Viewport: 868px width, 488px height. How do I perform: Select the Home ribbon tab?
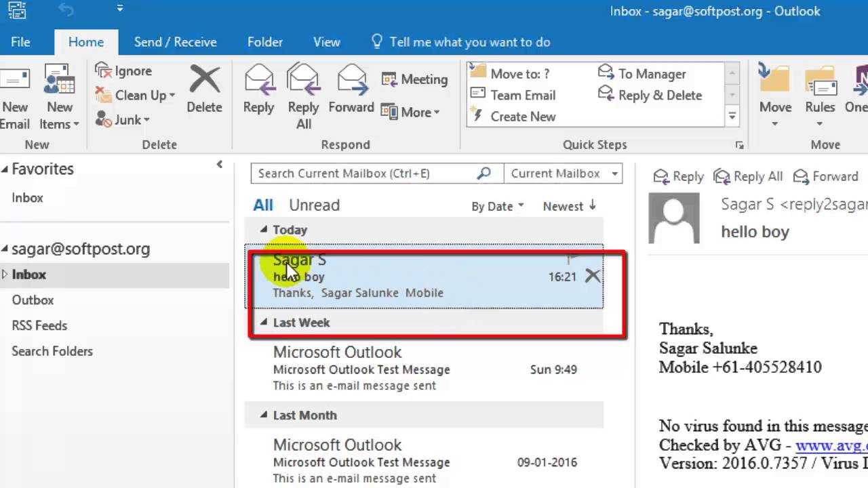point(86,42)
